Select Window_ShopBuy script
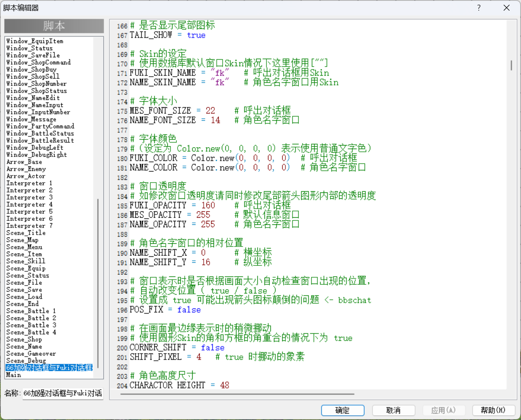Screen dimensions: 521x420 (32, 69)
